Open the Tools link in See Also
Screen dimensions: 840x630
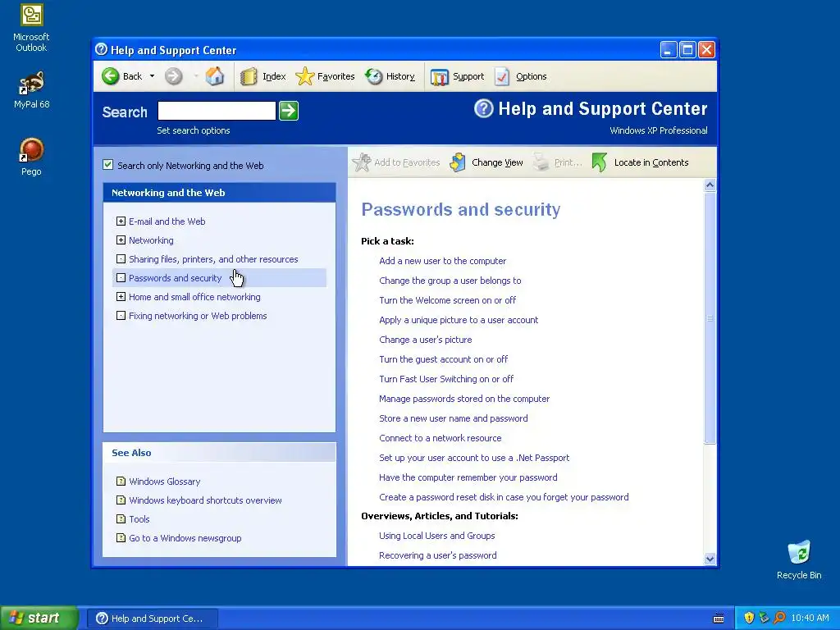coord(139,519)
